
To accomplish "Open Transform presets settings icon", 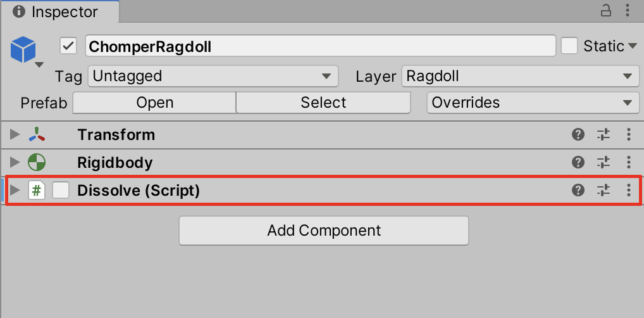I will pos(604,134).
